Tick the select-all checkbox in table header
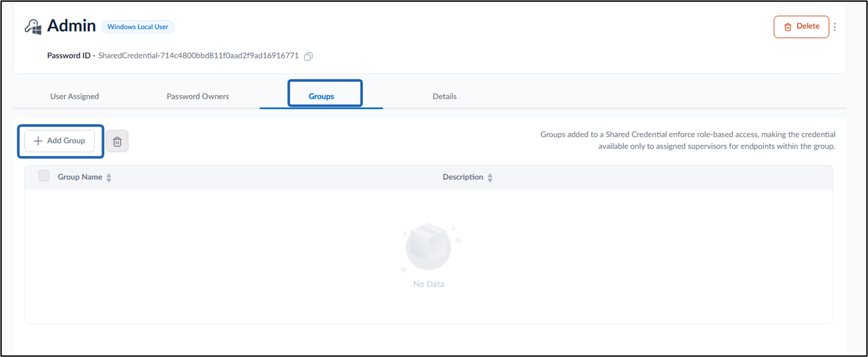Screen dimensions: 868x357 [44, 176]
